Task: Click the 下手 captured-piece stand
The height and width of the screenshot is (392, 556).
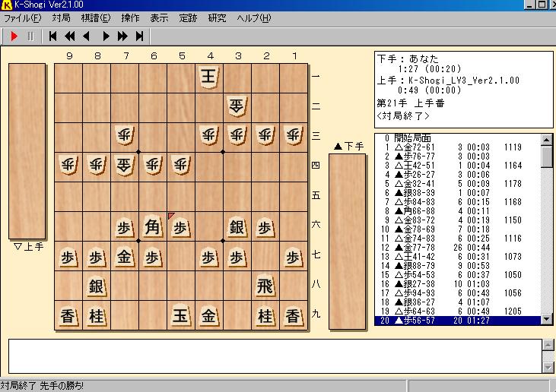Action: pos(347,242)
